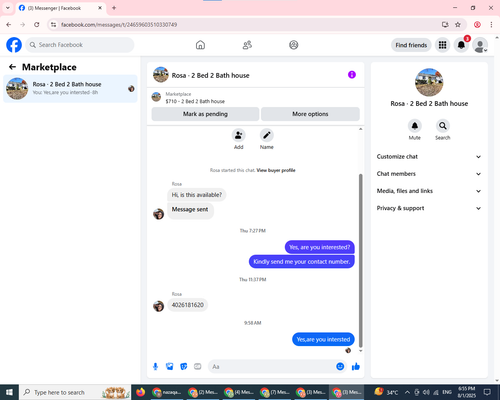
Task: Open the purple conversation information icon
Action: pos(352,75)
